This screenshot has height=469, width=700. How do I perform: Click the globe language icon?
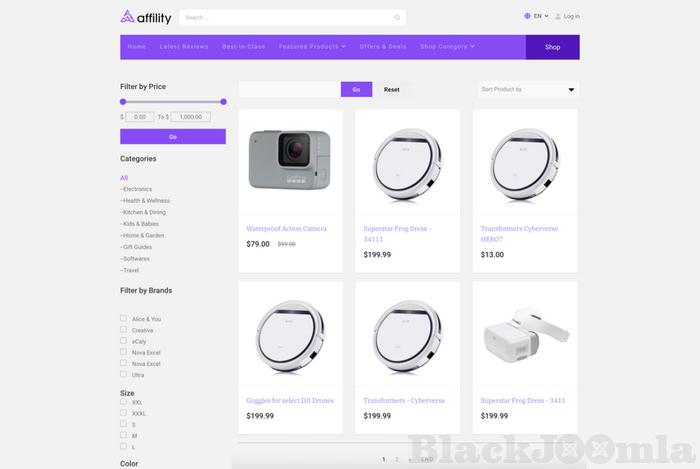tap(527, 16)
